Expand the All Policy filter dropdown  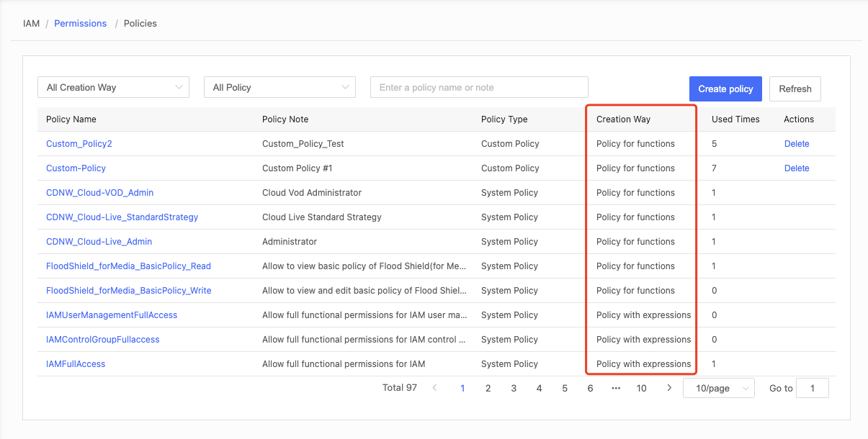pyautogui.click(x=279, y=87)
